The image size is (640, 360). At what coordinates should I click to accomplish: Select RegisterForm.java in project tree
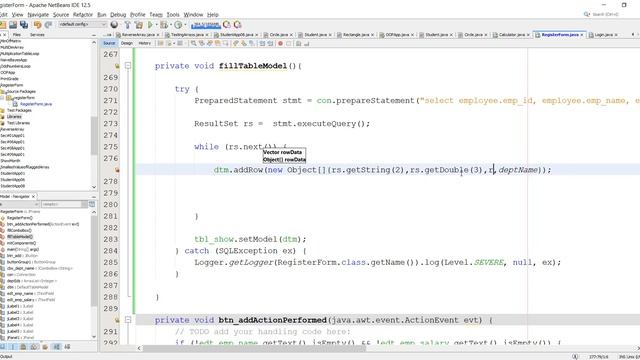click(x=36, y=104)
